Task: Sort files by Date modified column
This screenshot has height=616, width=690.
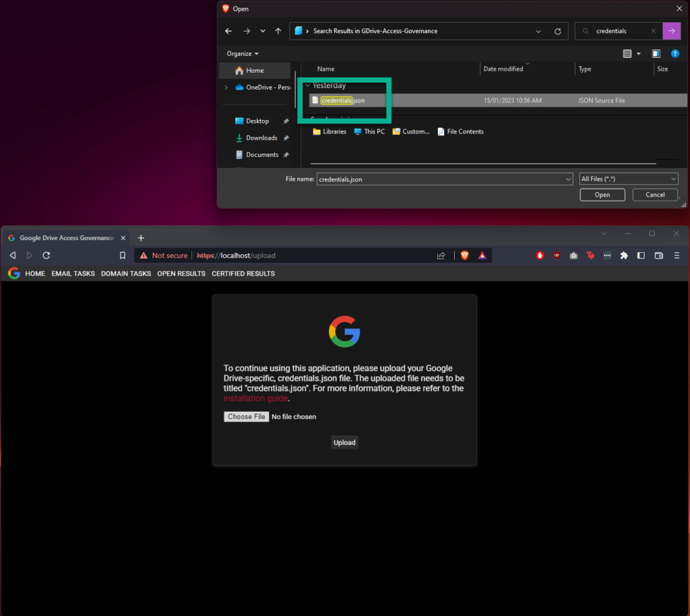Action: click(503, 69)
